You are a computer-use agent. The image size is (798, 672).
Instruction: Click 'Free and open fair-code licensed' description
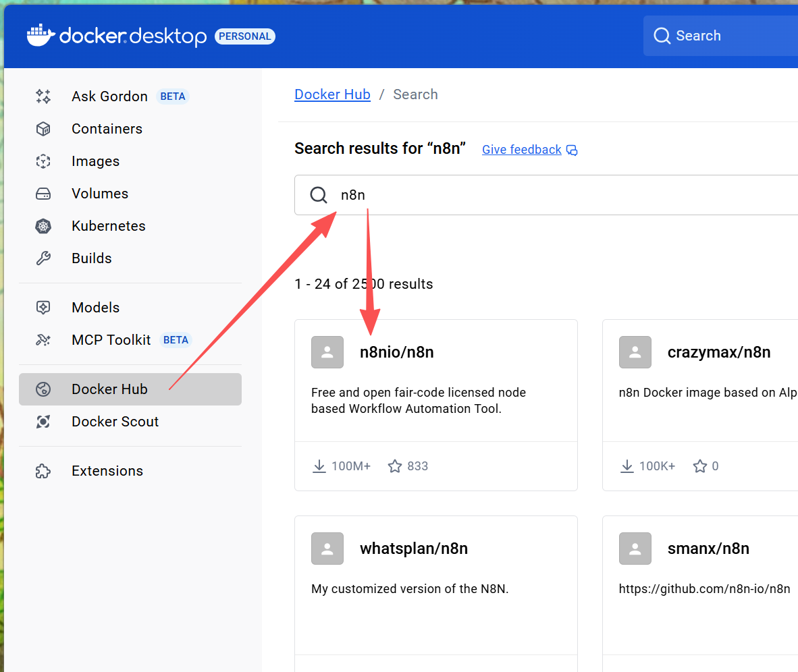419,400
